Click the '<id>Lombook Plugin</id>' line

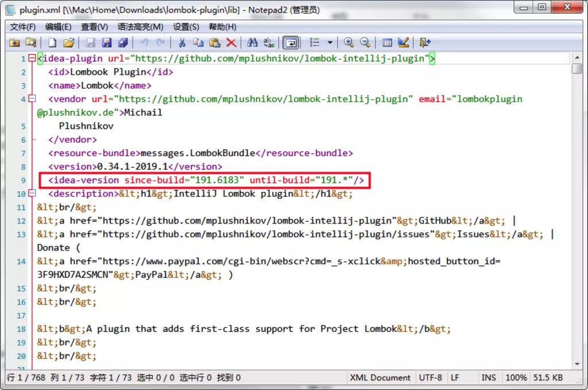pyautogui.click(x=111, y=72)
